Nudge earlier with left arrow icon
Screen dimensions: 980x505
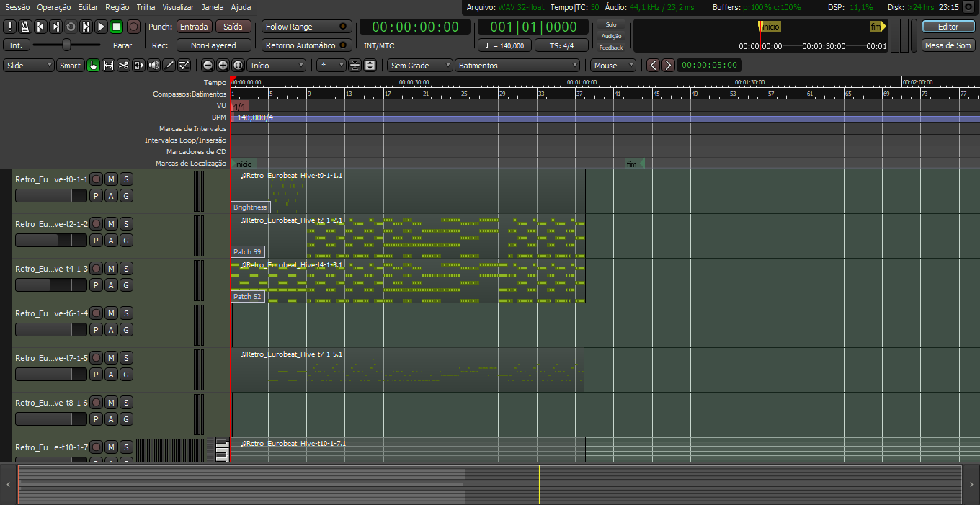click(653, 65)
